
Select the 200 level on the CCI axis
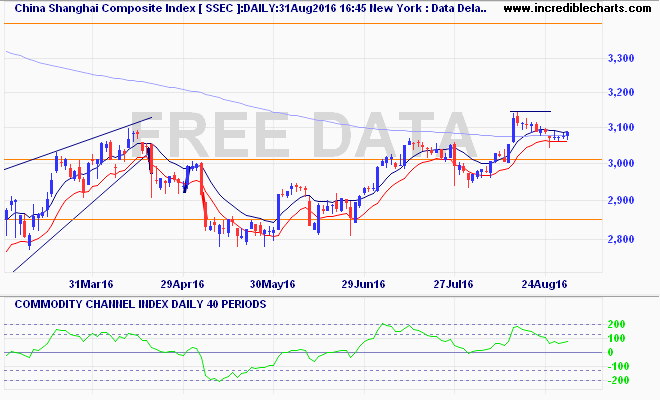(x=616, y=325)
